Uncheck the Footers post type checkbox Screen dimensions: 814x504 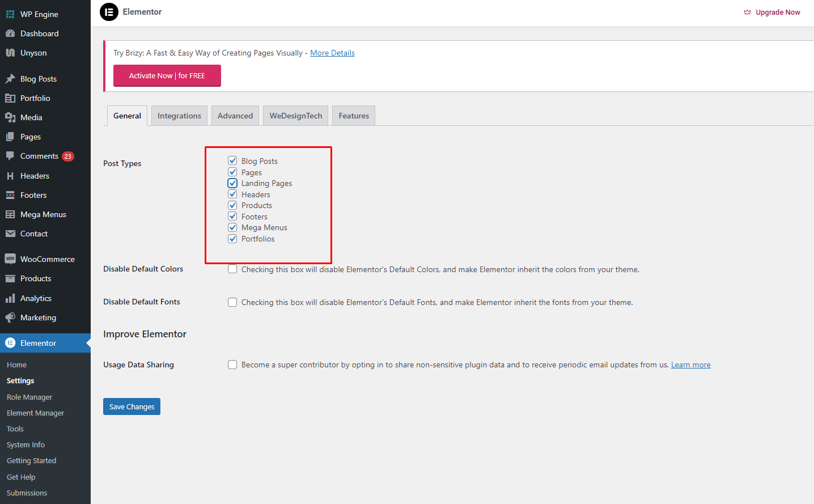[232, 216]
